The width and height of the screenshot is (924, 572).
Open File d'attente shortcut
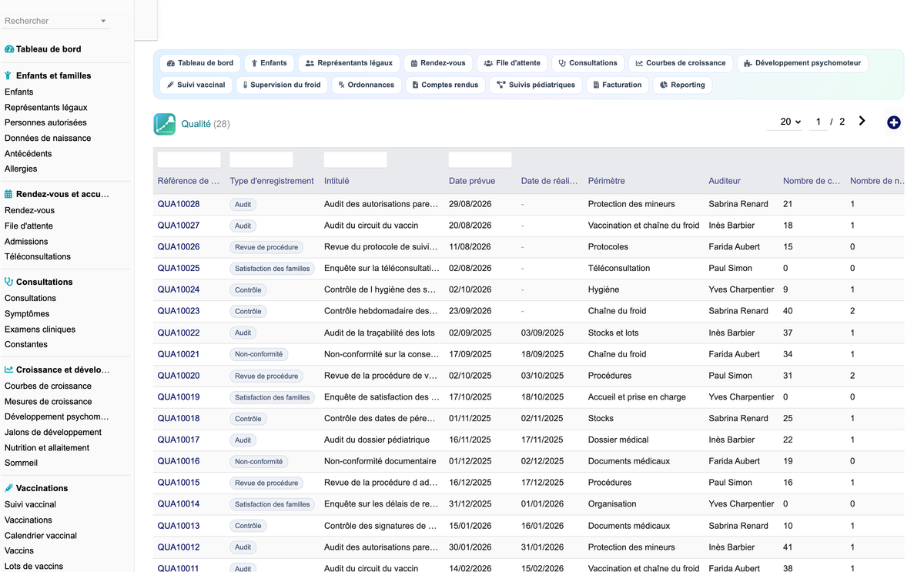click(x=512, y=63)
